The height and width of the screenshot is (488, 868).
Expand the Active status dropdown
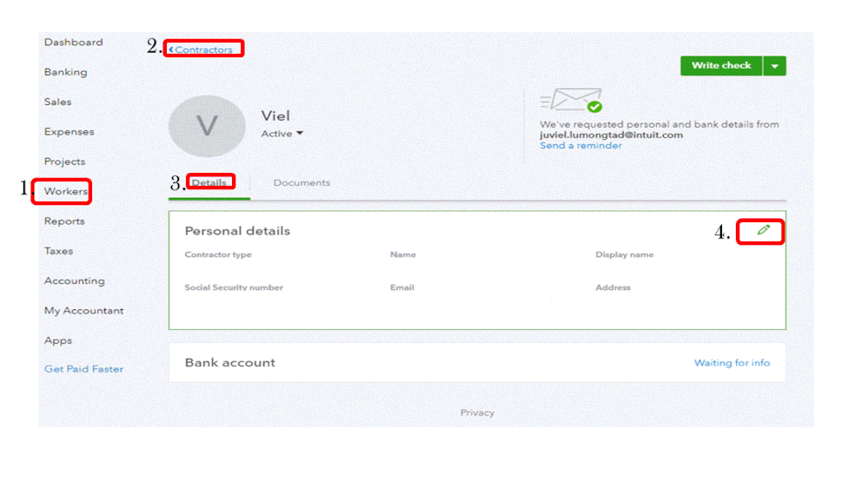[x=282, y=134]
